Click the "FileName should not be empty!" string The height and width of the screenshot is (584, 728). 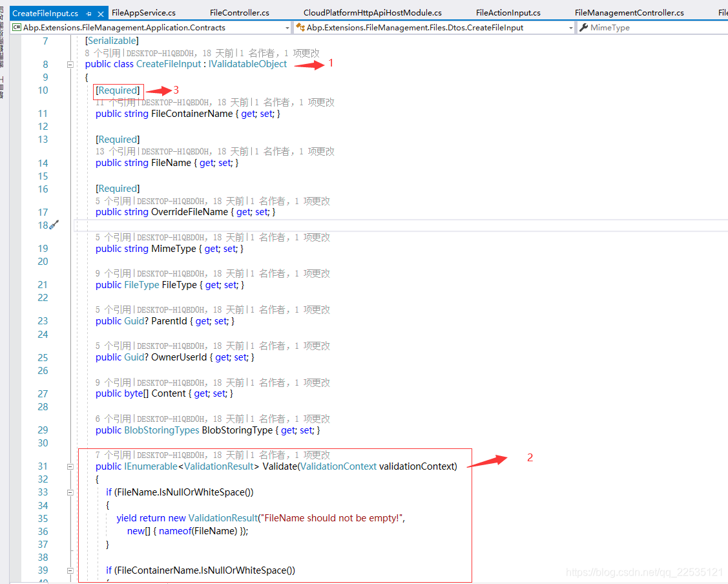click(331, 518)
